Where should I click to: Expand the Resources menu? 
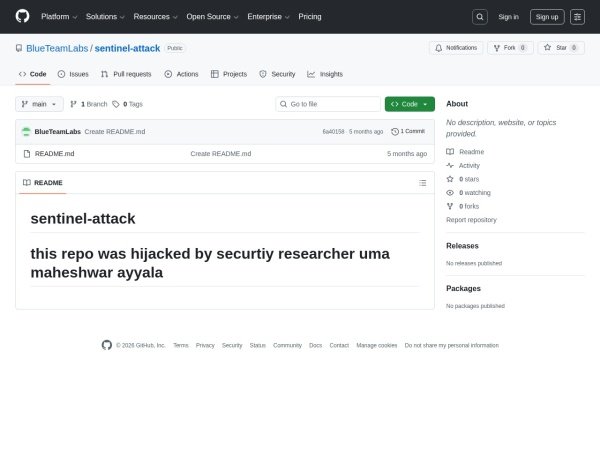pos(155,17)
